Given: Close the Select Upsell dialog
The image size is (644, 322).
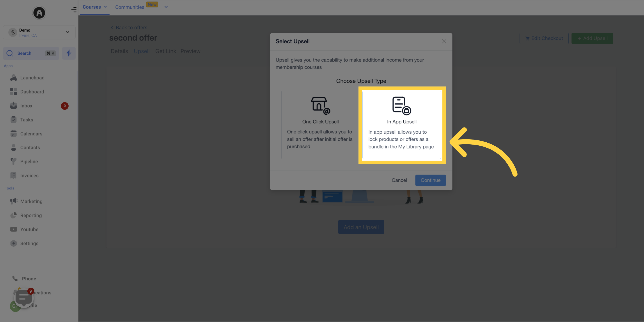Looking at the screenshot, I should point(444,41).
